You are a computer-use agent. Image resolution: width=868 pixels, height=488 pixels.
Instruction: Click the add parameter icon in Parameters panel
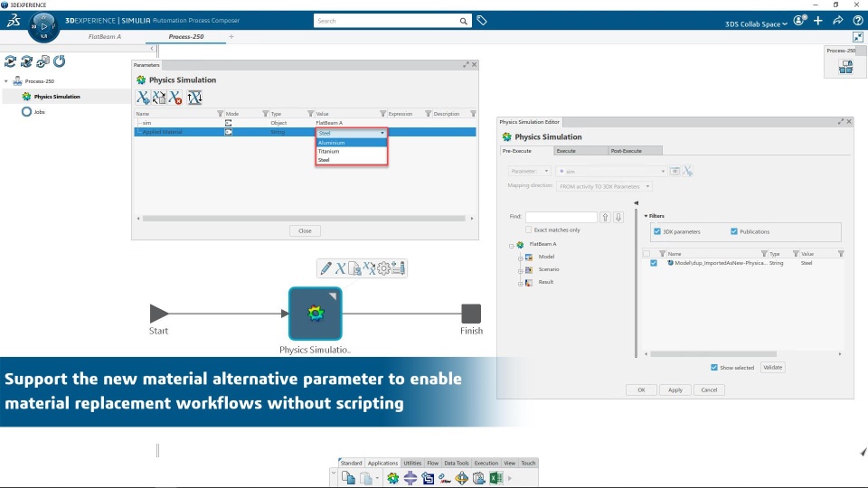(x=143, y=98)
